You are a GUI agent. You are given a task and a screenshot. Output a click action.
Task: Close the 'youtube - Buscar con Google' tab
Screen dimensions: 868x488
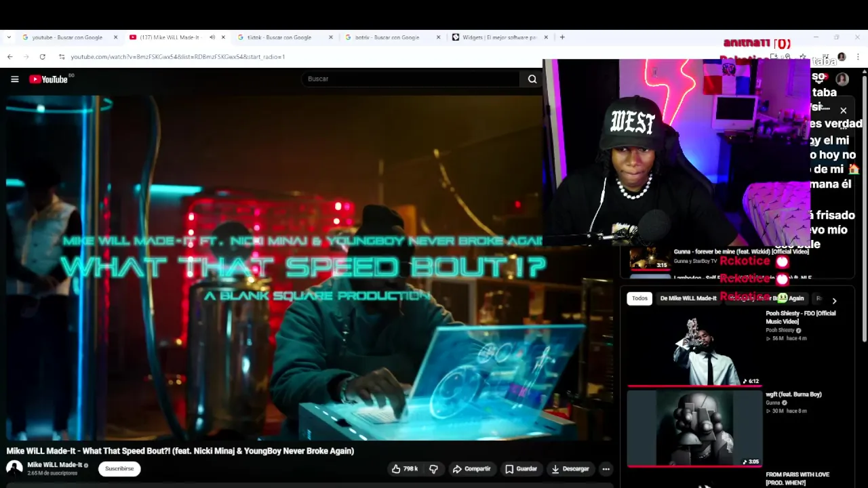(x=115, y=37)
